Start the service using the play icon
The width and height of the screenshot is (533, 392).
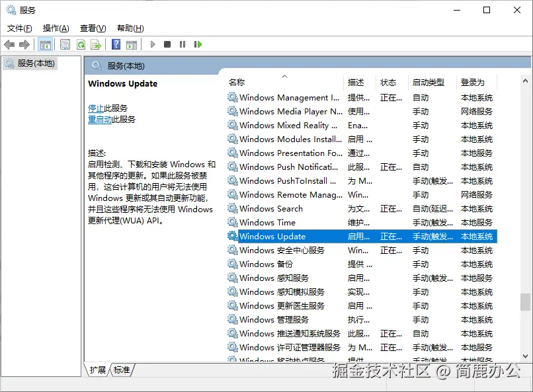pyautogui.click(x=153, y=44)
